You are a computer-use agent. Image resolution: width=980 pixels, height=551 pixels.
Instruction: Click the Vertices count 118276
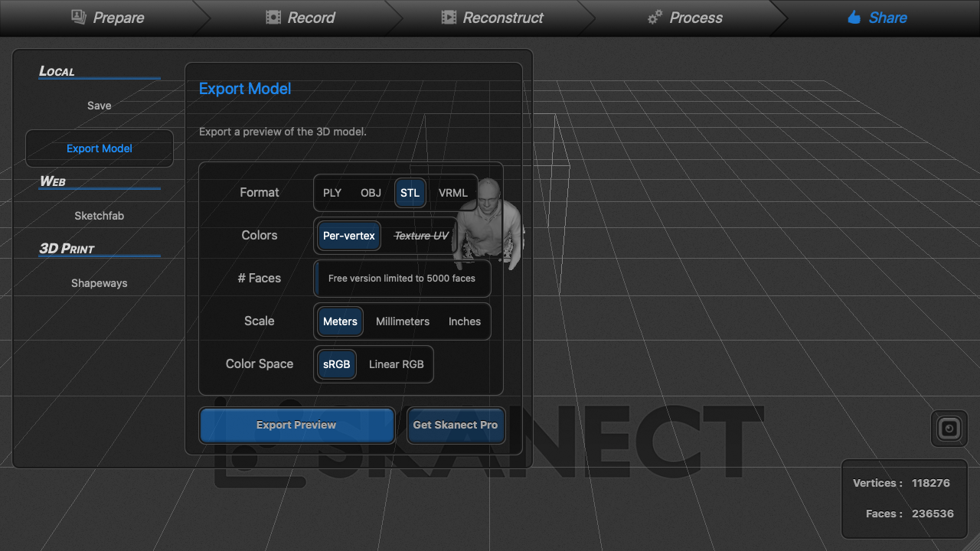coord(931,483)
